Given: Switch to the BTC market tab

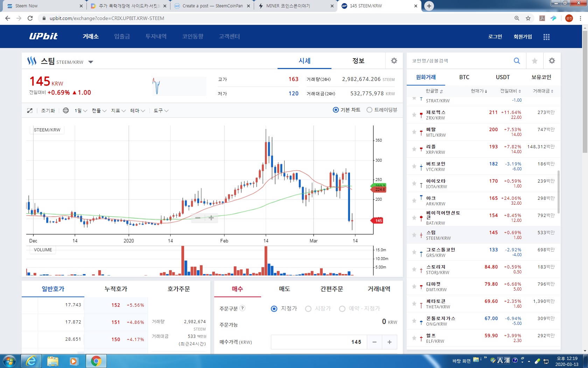Looking at the screenshot, I should [464, 77].
